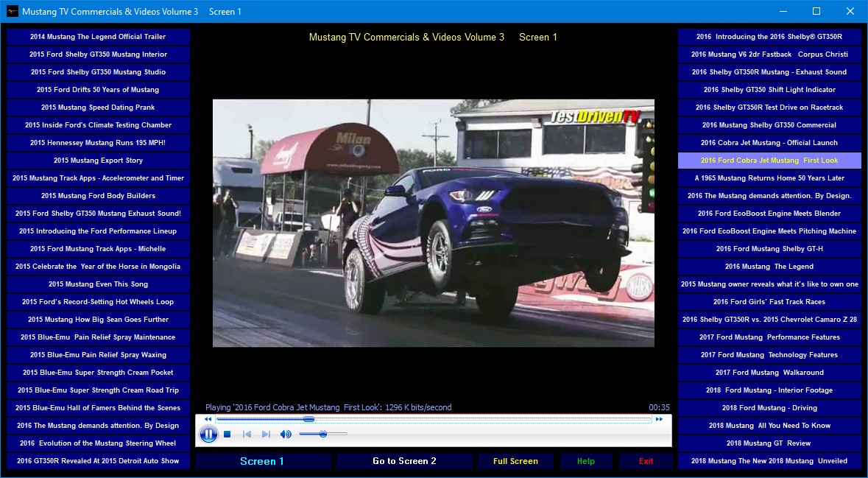Open the Help button

point(586,461)
